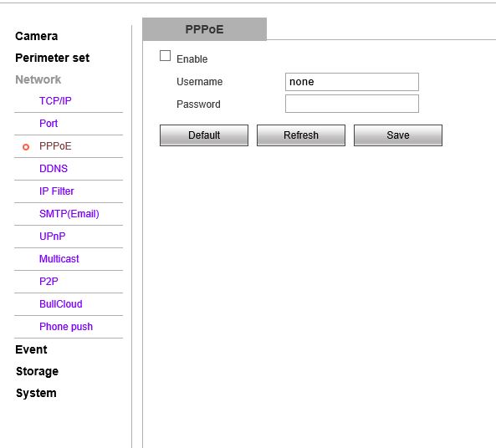Image resolution: width=496 pixels, height=448 pixels.
Task: Navigate to IP Filter page
Action: pos(56,191)
